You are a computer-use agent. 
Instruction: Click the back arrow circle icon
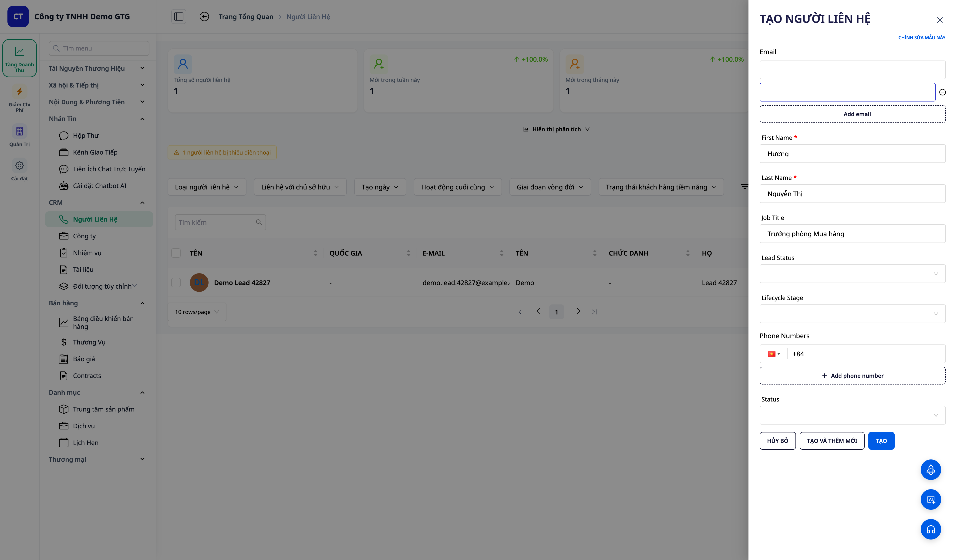tap(204, 16)
